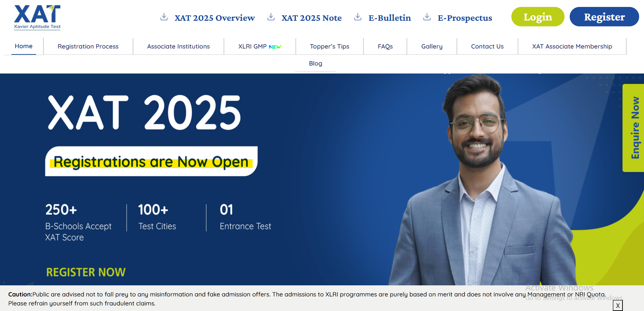
Task: Click download icon beside XAT 2025 Note
Action: 271,17
